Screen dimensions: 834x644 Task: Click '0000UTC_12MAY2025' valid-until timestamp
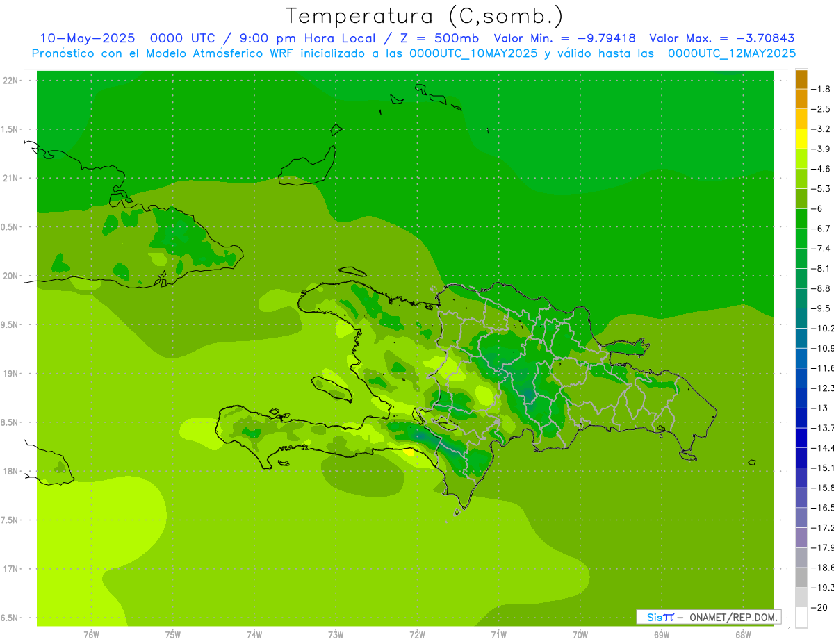click(x=732, y=53)
